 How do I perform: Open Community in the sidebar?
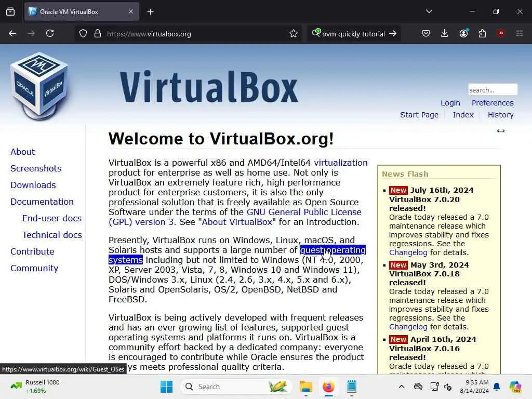coord(34,268)
